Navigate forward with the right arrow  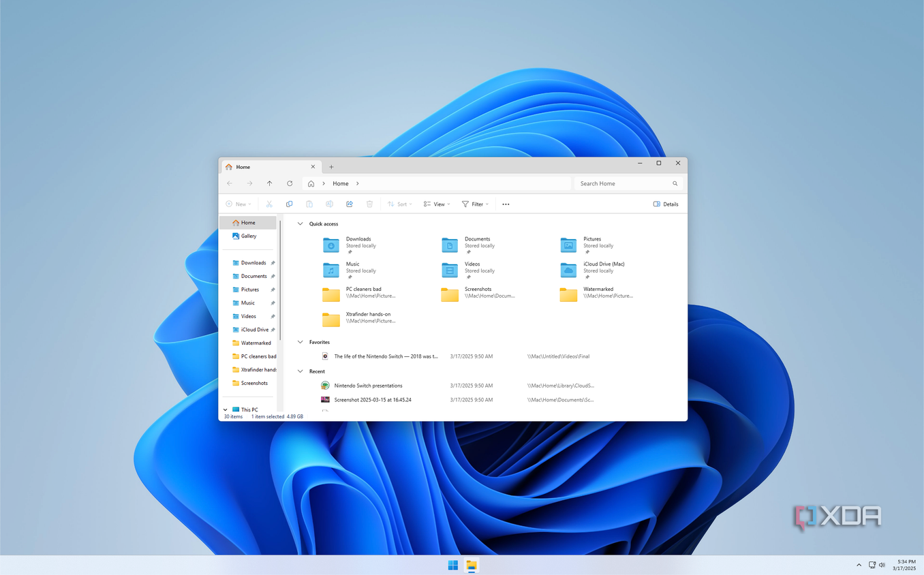coord(249,183)
